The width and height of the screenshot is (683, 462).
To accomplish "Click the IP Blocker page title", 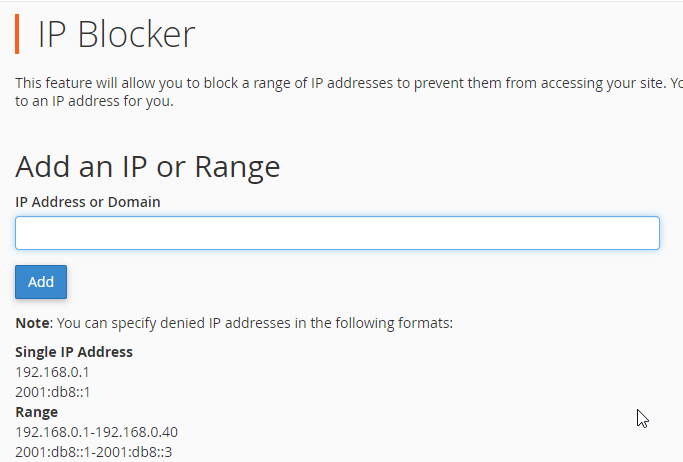I will (116, 35).
